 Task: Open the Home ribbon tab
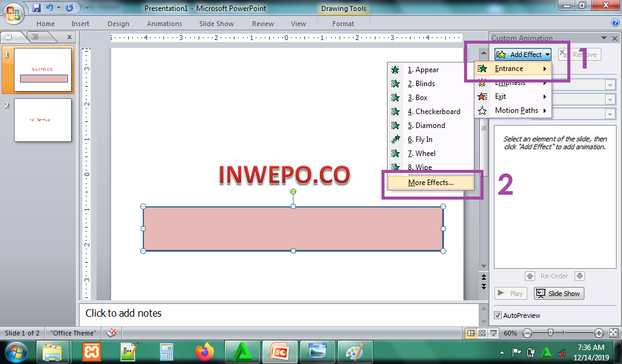click(x=46, y=24)
